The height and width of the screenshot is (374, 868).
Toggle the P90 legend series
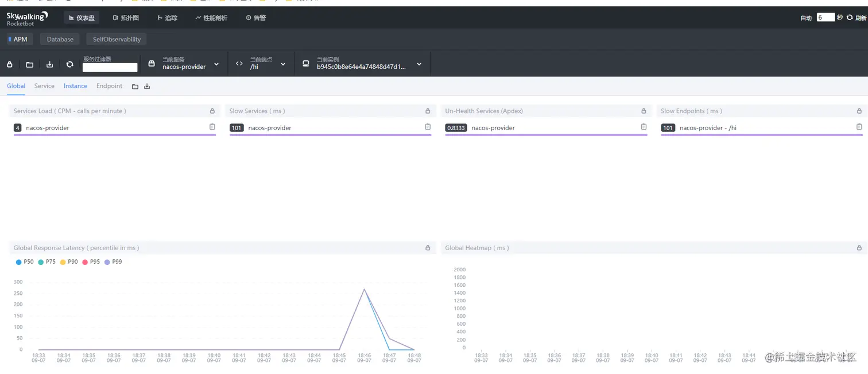69,262
